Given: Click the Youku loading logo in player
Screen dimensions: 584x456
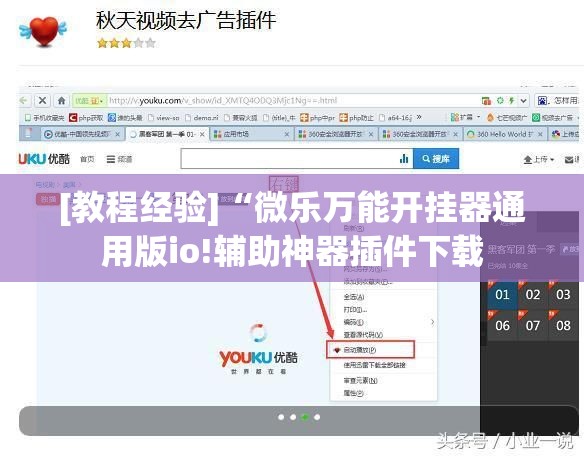Looking at the screenshot, I should 258,350.
